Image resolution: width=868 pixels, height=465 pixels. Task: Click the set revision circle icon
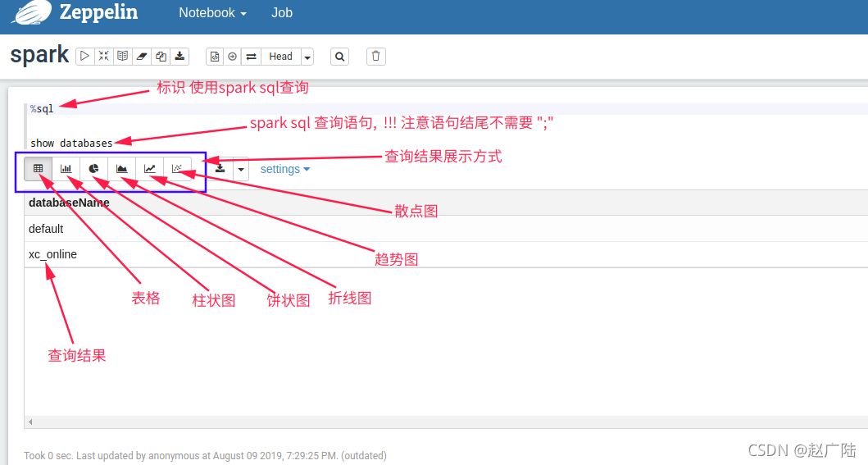(233, 57)
